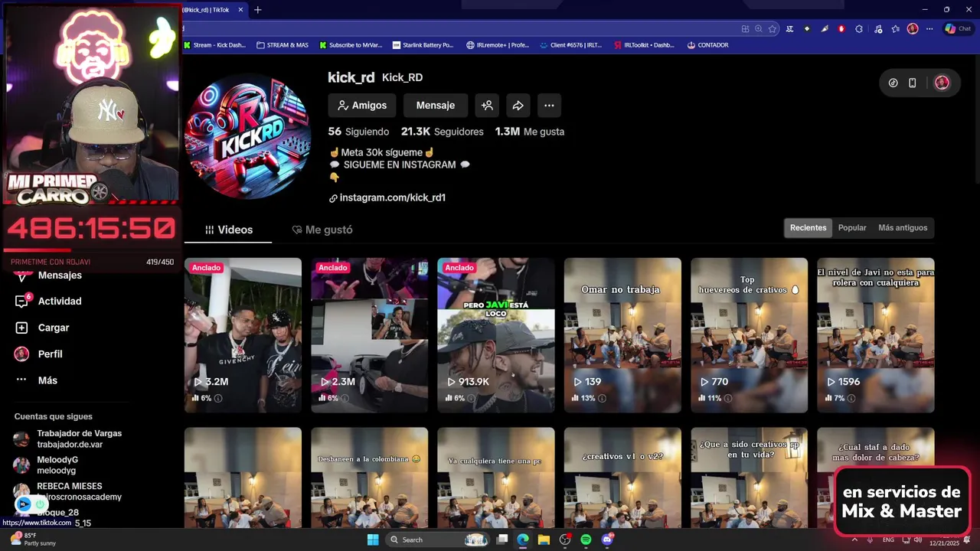The height and width of the screenshot is (551, 980).
Task: Favorite this page with the star icon
Action: coord(773,29)
